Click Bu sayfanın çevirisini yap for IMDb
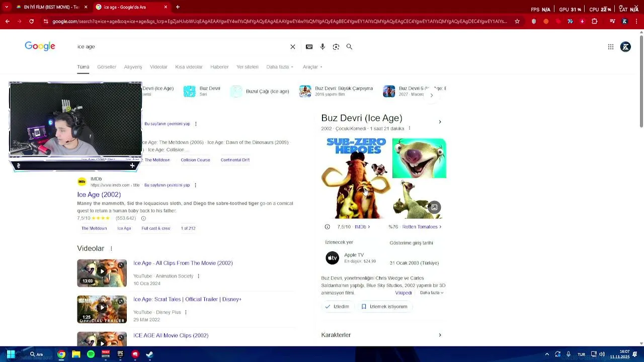 167,185
